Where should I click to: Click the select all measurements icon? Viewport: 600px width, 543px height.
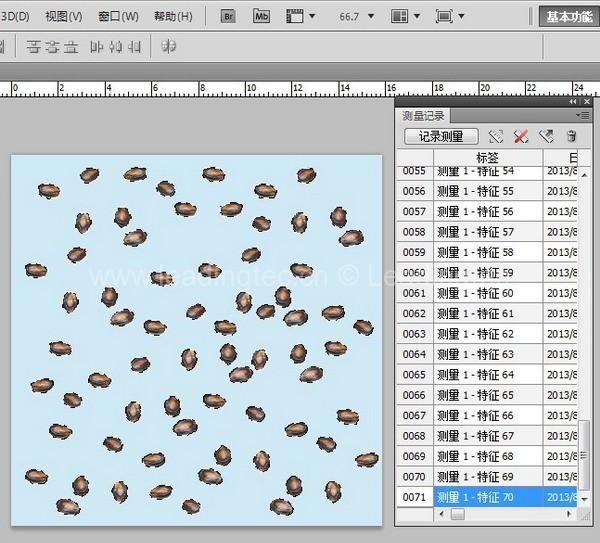pyautogui.click(x=496, y=136)
